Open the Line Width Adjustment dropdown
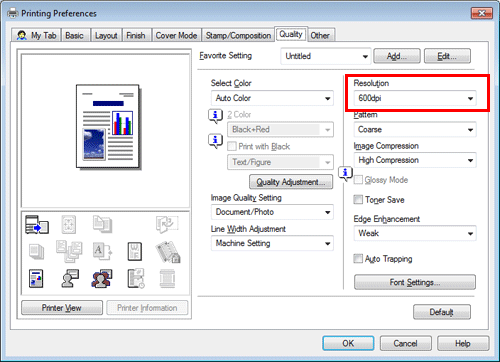Viewport: 500px width, 362px height. [x=272, y=243]
